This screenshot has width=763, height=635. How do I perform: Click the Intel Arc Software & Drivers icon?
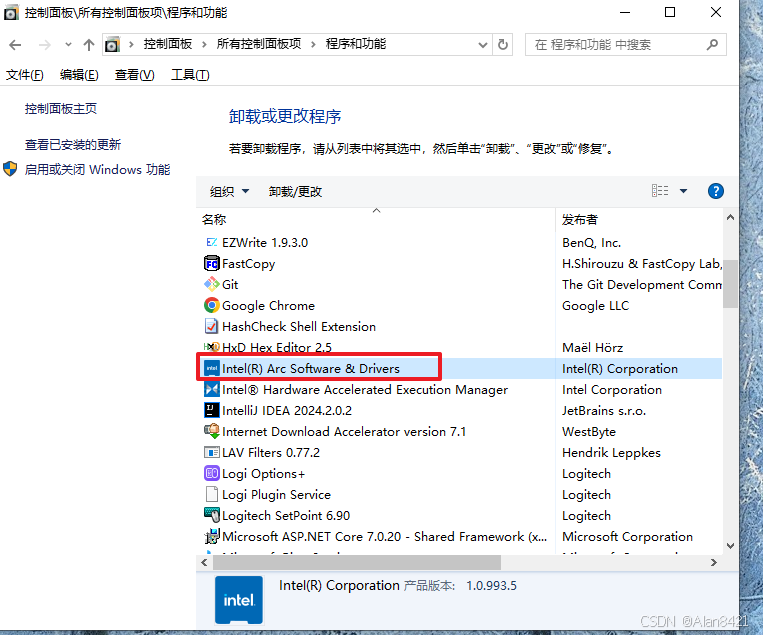point(211,368)
